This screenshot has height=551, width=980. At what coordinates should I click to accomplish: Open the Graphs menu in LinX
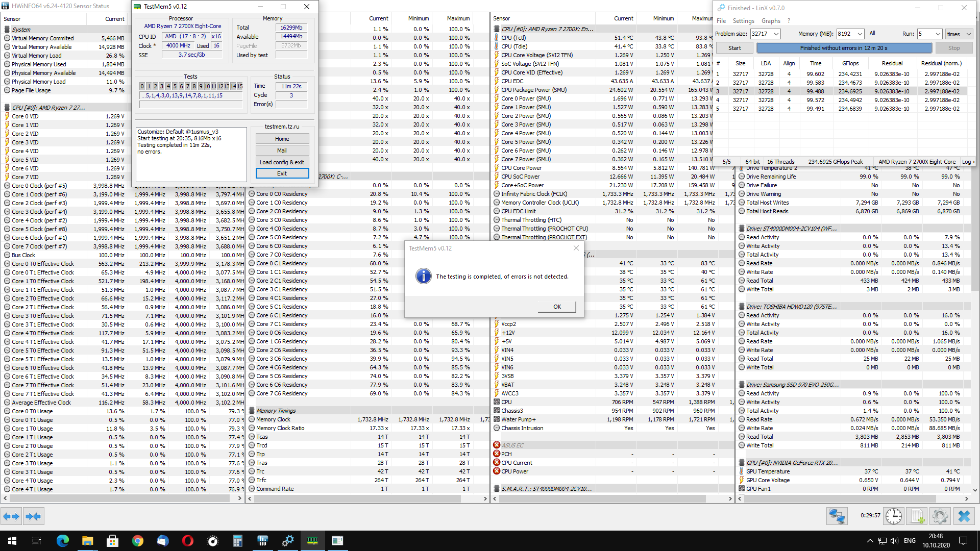pyautogui.click(x=771, y=21)
